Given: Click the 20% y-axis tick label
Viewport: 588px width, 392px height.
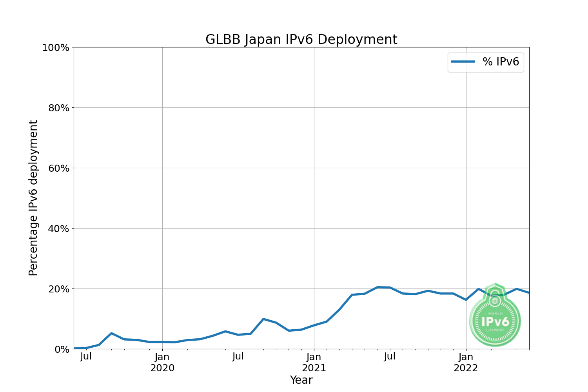Looking at the screenshot, I should (x=58, y=289).
